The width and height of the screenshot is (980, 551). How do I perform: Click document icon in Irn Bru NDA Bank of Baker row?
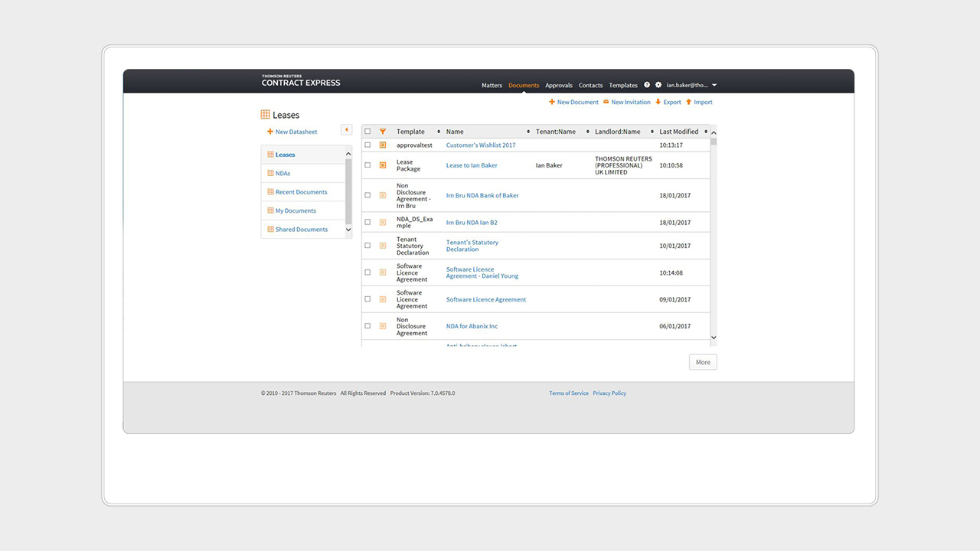tap(383, 195)
